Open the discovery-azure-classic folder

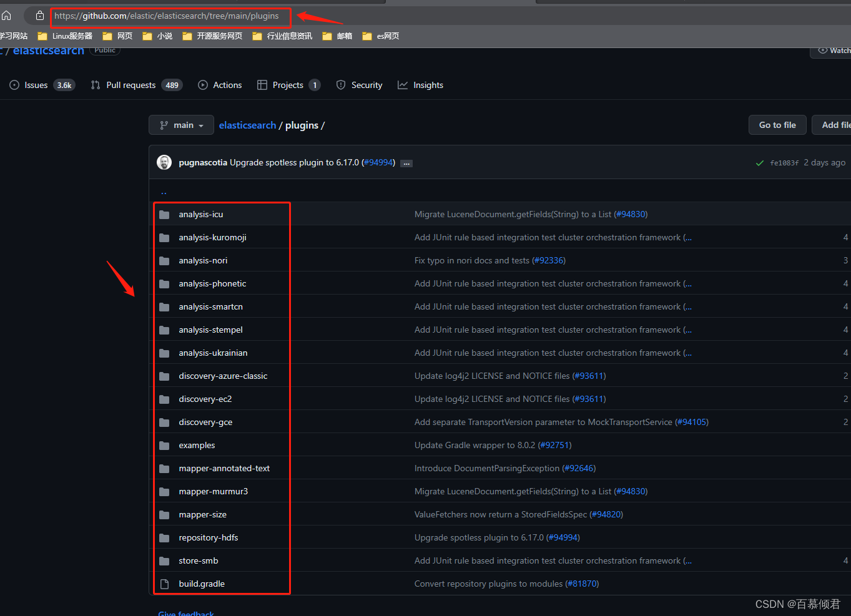(223, 376)
